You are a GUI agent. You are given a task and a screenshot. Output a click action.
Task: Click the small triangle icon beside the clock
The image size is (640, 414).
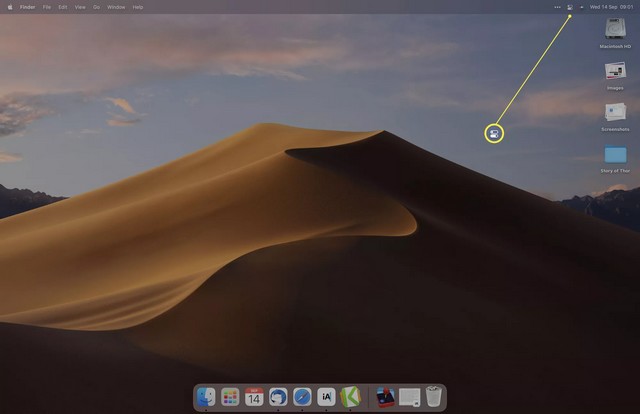[x=581, y=7]
